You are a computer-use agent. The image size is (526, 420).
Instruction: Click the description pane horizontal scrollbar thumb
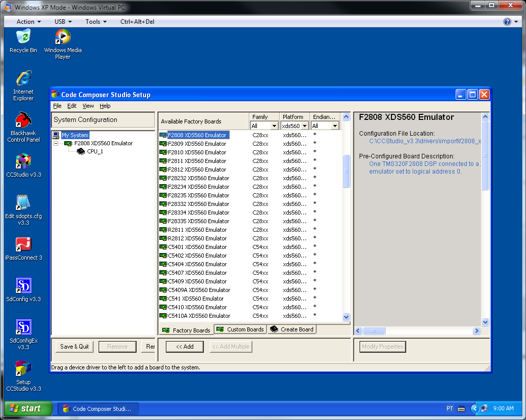(374, 331)
